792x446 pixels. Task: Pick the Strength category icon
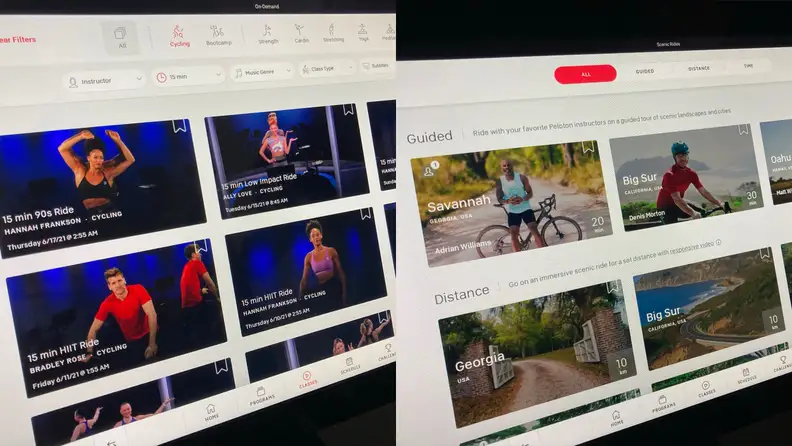click(x=268, y=34)
